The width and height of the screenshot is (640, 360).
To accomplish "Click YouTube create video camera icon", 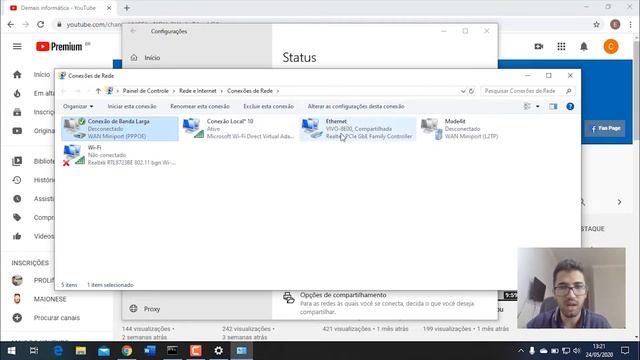I will [x=539, y=47].
